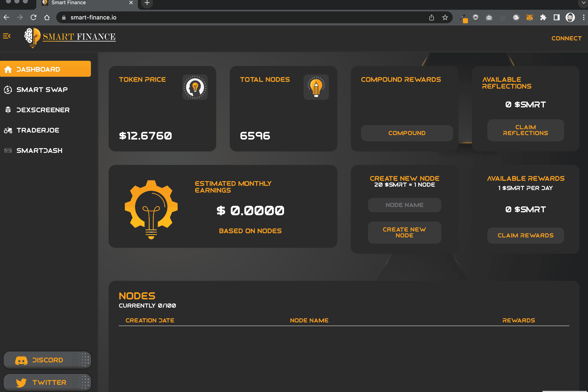Click the COMPOUND rewards button
Viewport: 588px width, 392px height.
[x=407, y=133]
